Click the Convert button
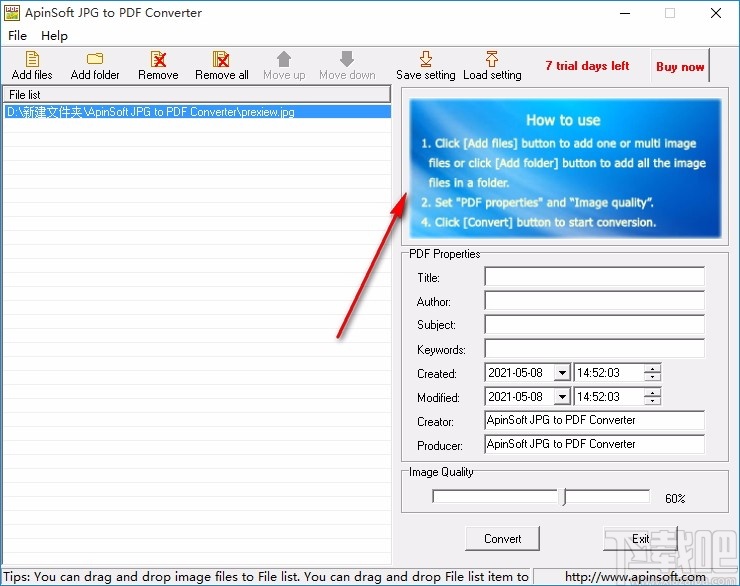Image resolution: width=740 pixels, height=586 pixels. click(x=502, y=538)
